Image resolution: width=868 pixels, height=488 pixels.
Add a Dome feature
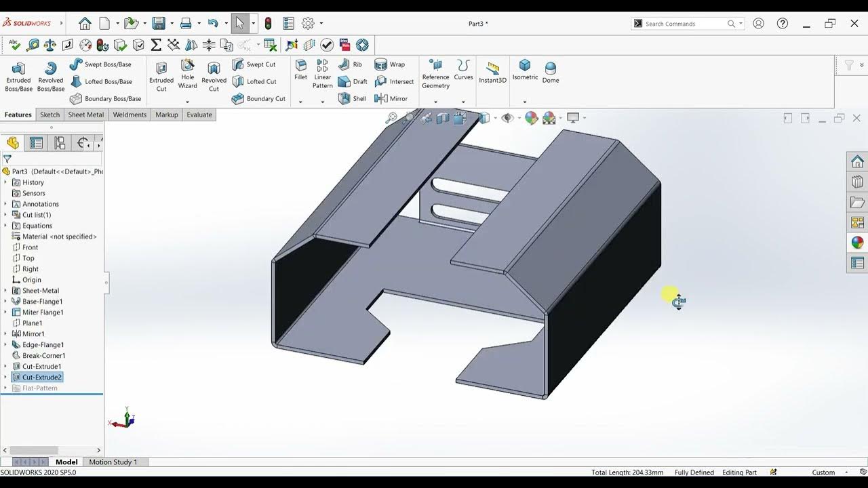pos(551,73)
